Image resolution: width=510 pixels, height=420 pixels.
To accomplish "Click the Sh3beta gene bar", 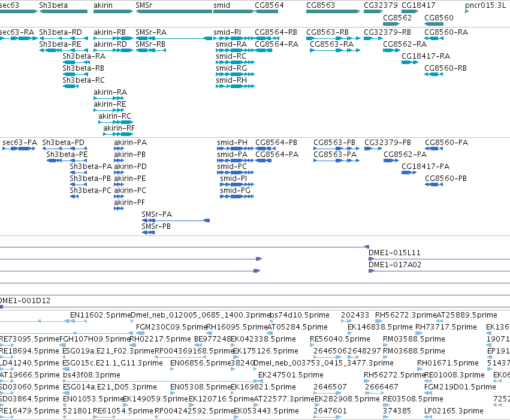I will pyautogui.click(x=64, y=11).
